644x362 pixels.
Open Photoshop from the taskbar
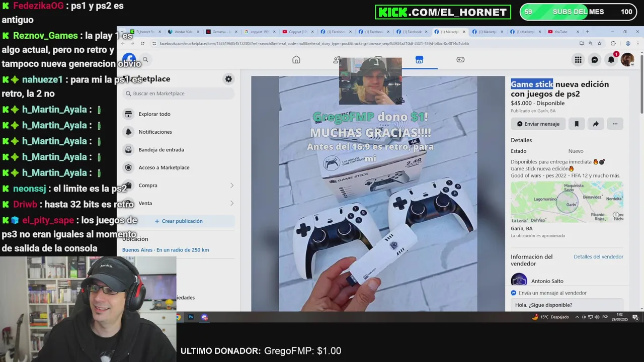pos(191,317)
